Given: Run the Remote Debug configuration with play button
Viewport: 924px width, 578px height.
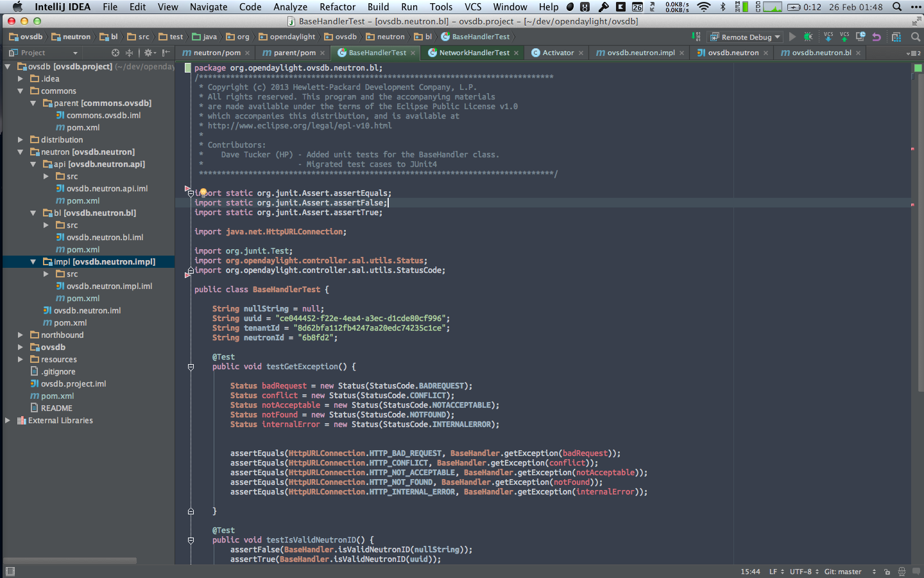Looking at the screenshot, I should click(x=792, y=37).
